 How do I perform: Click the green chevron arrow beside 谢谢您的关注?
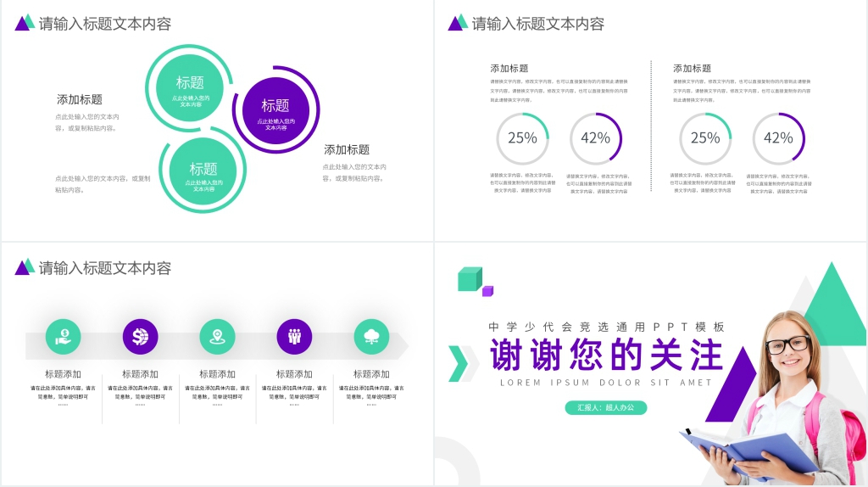point(459,363)
